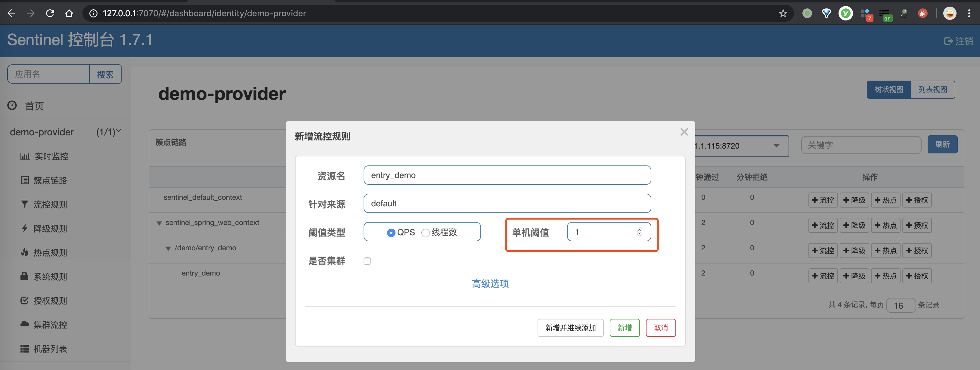Select the QPS threshold type
The height and width of the screenshot is (370, 980).
tap(391, 232)
